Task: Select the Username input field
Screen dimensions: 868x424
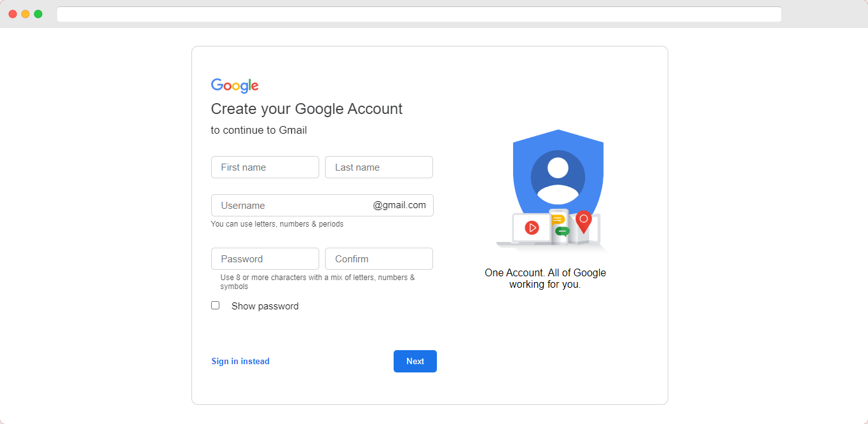Action: coord(322,206)
